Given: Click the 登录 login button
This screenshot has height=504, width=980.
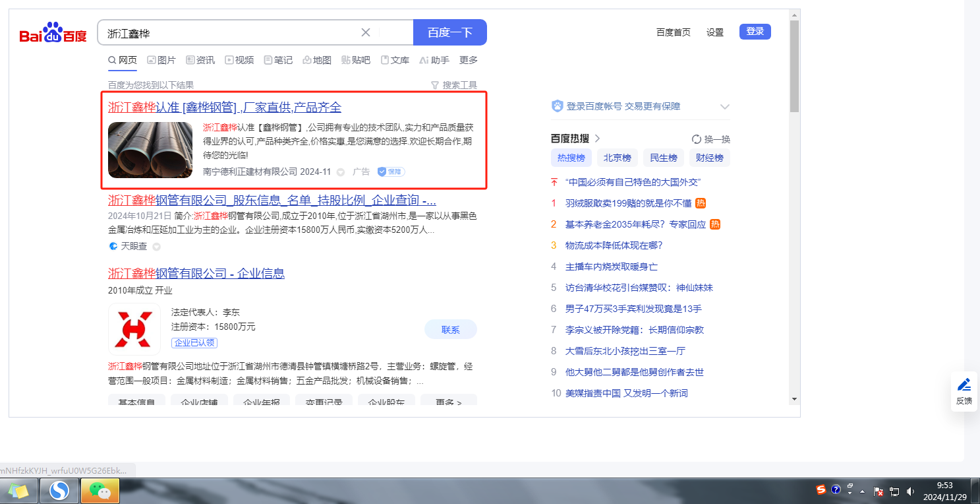Looking at the screenshot, I should click(x=755, y=32).
